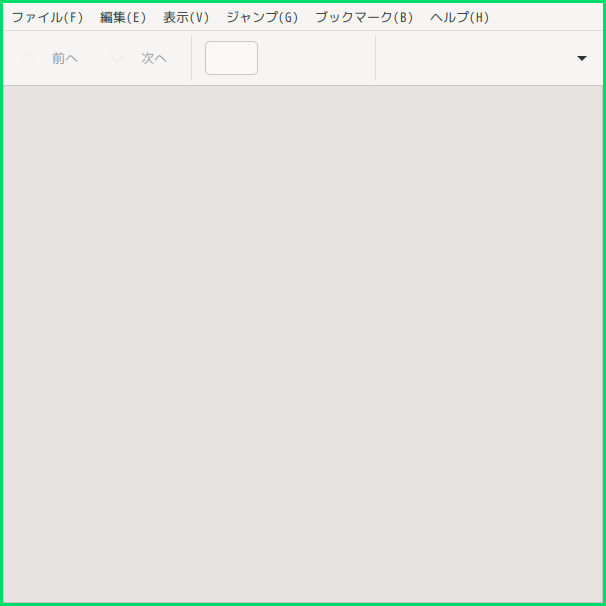The width and height of the screenshot is (606, 606).
Task: Click the separator before the zoom selector
Action: click(375, 58)
